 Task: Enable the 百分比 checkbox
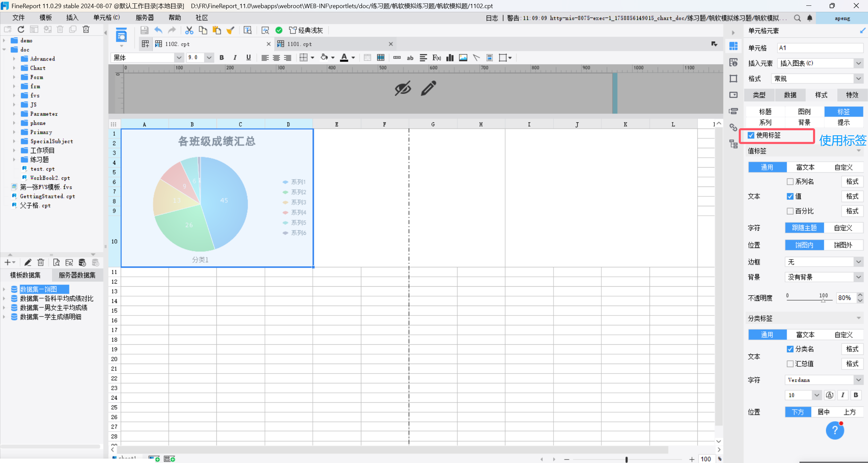pyautogui.click(x=790, y=211)
